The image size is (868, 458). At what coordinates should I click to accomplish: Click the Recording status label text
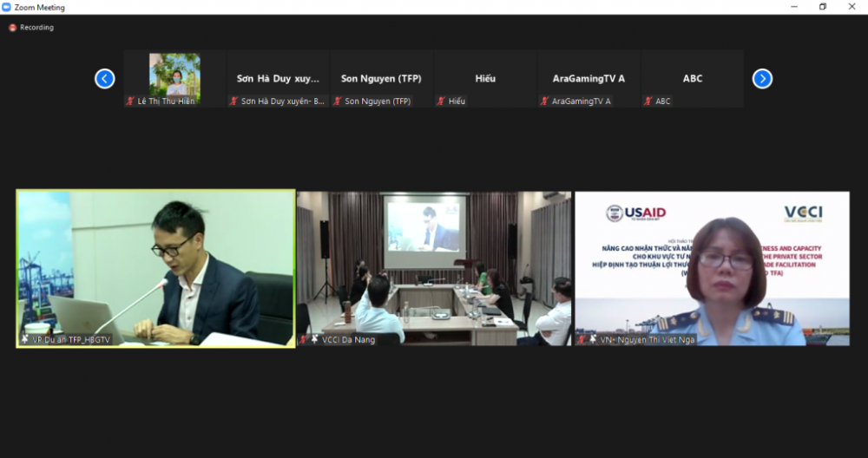[x=36, y=28]
